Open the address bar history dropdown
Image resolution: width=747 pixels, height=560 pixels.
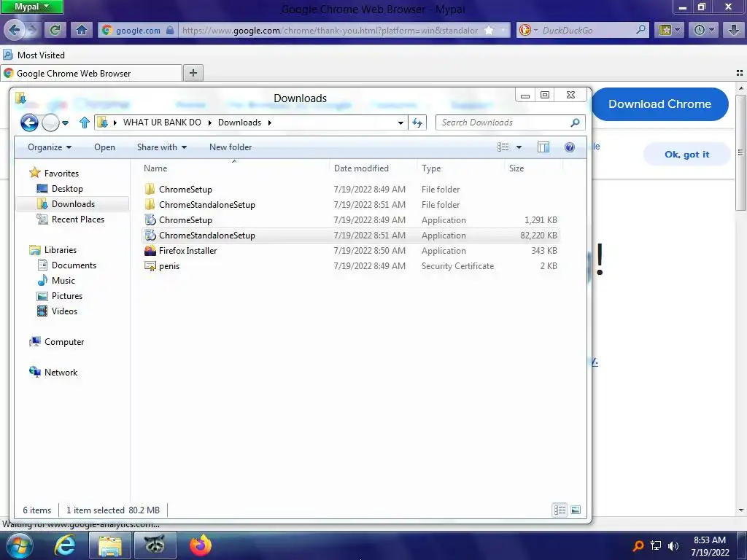click(x=400, y=122)
